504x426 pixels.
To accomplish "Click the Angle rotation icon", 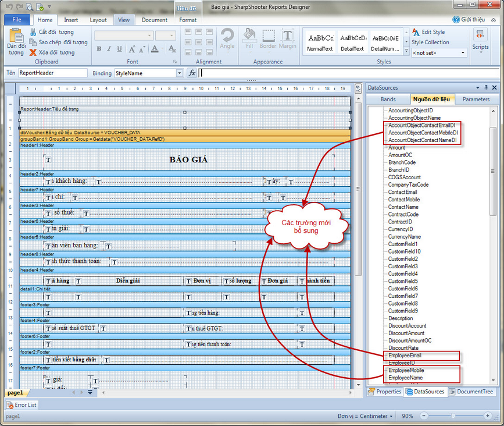I will tap(227, 35).
